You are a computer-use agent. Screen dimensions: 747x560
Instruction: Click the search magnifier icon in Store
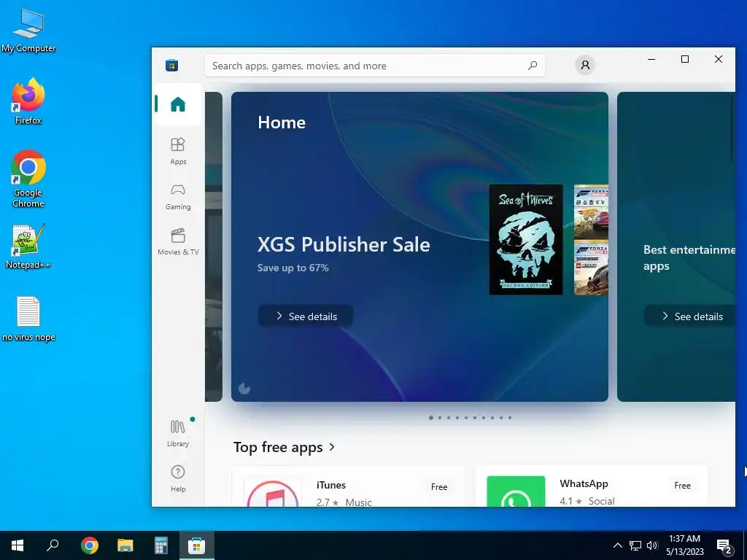tap(532, 65)
